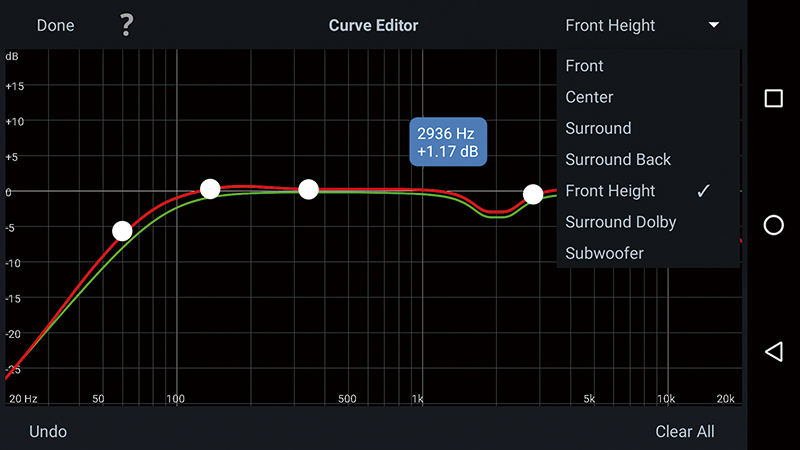Screen dimensions: 800x450
Task: Select Center in the channel list
Action: tap(590, 97)
